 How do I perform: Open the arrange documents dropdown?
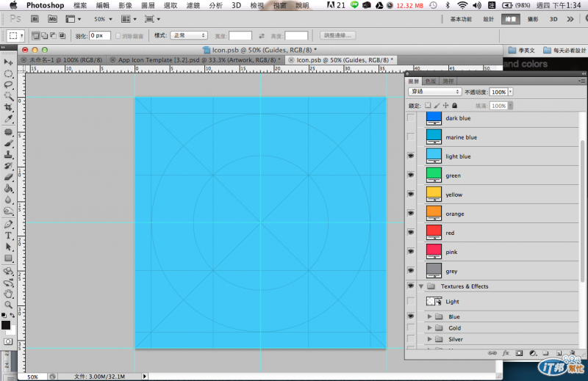click(x=129, y=19)
